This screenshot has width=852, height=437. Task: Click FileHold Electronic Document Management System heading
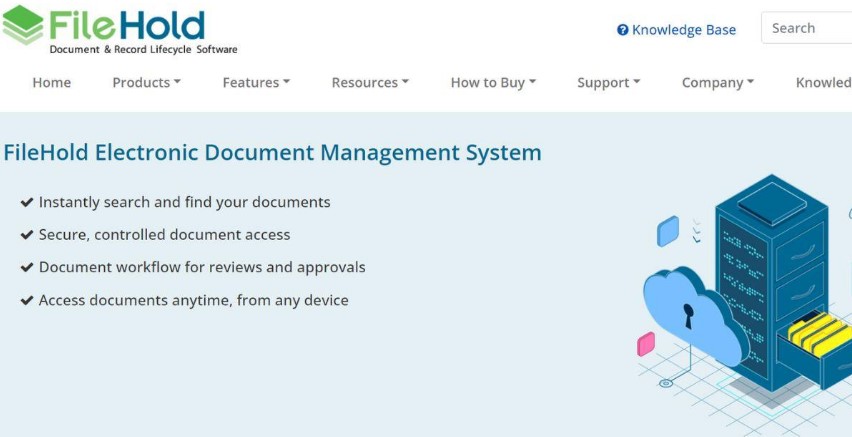point(272,153)
